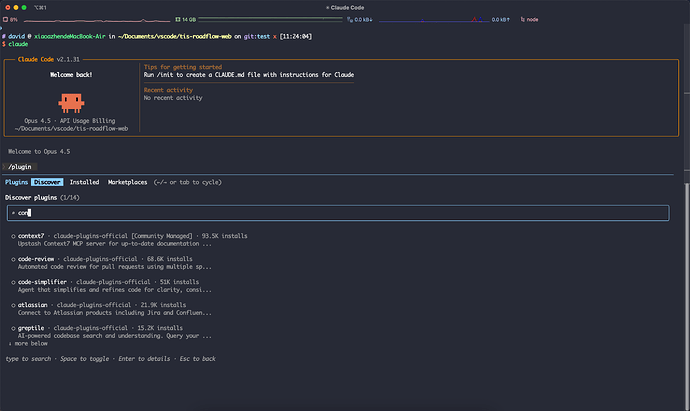
Task: Click the 'Tips for getting started' heading
Action: tap(183, 67)
